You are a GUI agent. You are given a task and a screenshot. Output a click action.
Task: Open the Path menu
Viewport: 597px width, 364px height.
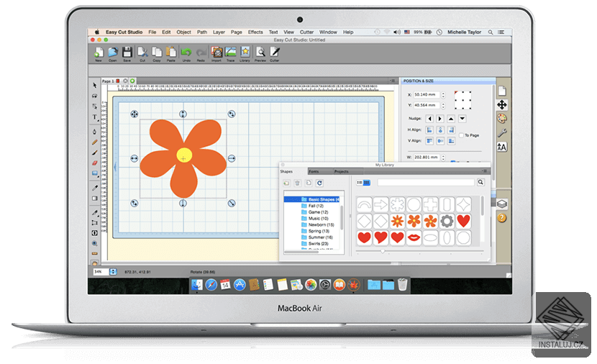click(x=202, y=32)
